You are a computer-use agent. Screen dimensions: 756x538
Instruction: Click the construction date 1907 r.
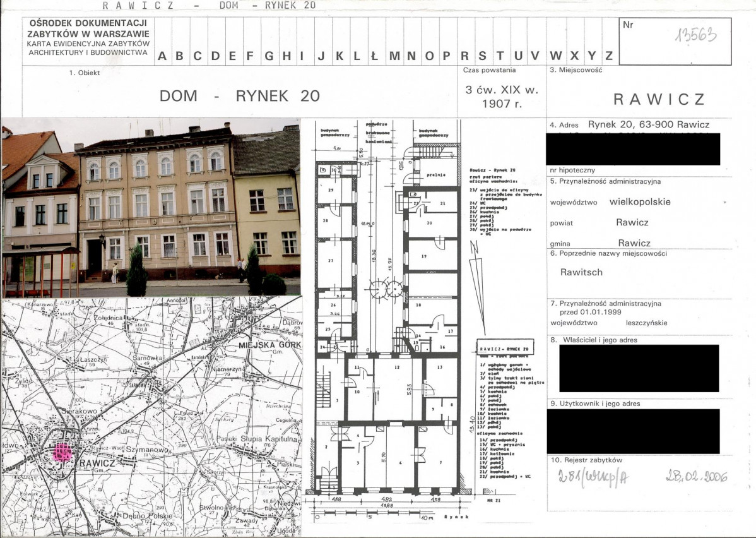(502, 104)
